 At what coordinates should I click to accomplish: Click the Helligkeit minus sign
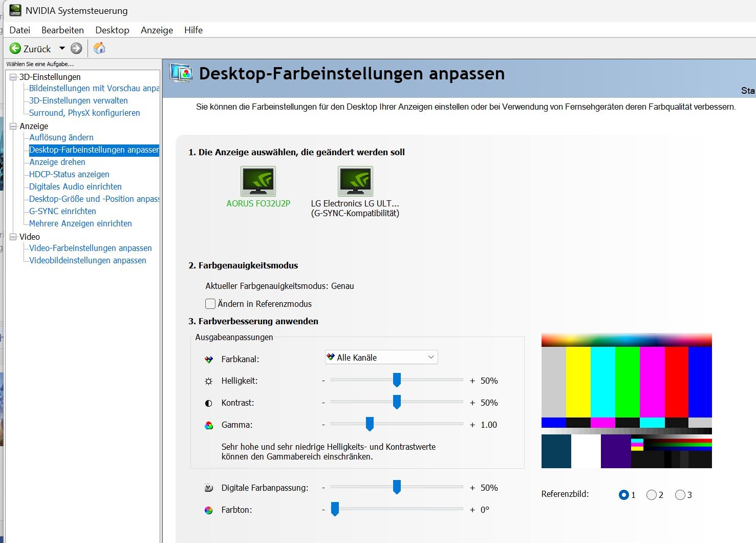point(323,381)
